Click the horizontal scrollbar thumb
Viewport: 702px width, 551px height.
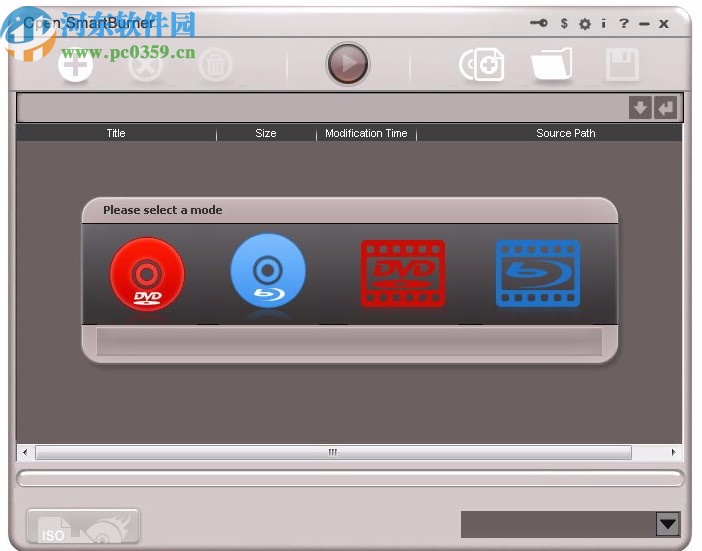pos(333,452)
